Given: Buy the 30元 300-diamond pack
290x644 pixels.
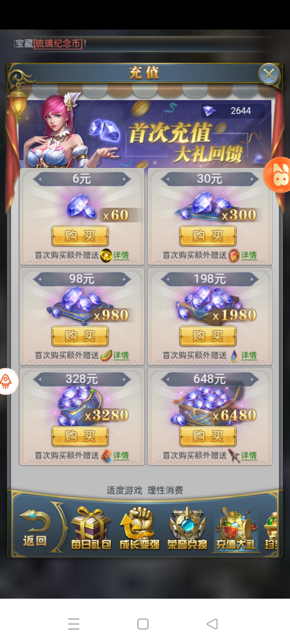Looking at the screenshot, I should pyautogui.click(x=208, y=236).
